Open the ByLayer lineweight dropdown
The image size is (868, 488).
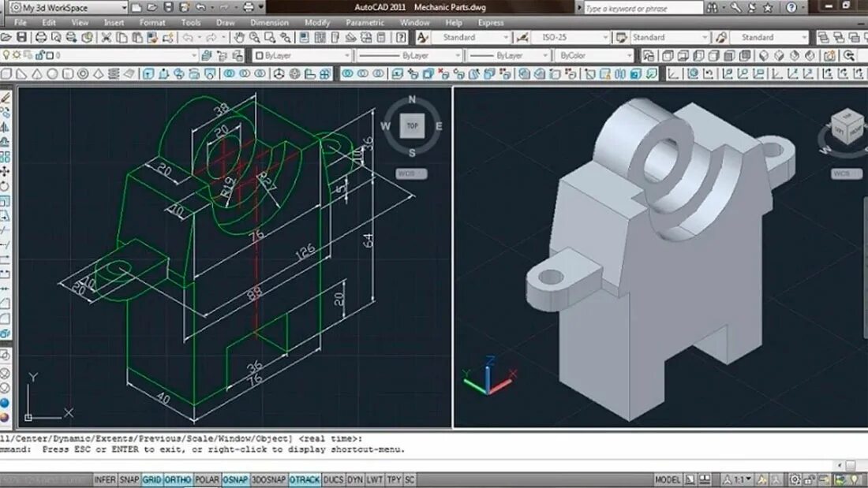[509, 55]
